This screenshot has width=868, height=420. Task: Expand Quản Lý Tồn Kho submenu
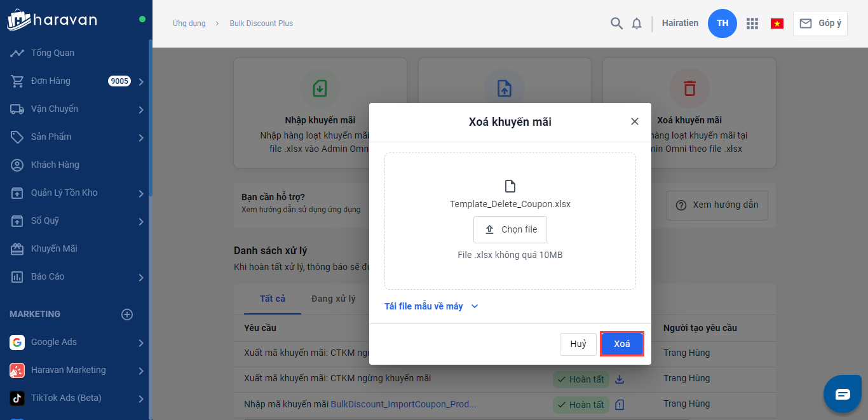pyautogui.click(x=141, y=193)
